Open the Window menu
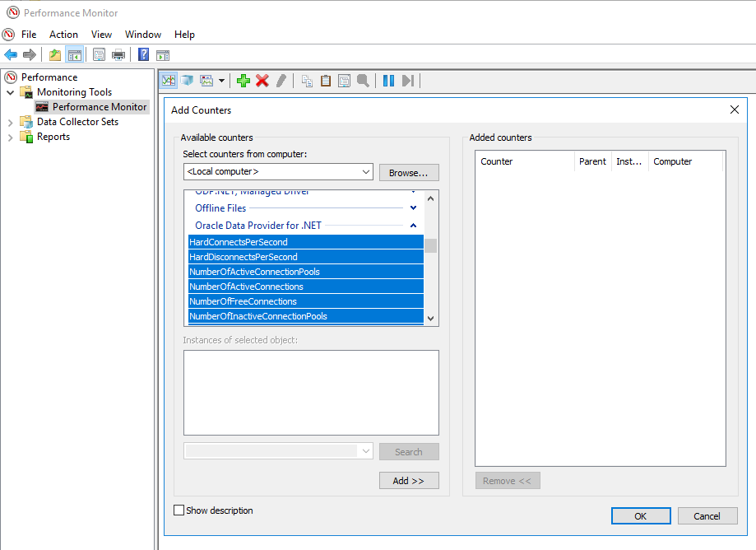The height and width of the screenshot is (550, 756). pos(142,35)
